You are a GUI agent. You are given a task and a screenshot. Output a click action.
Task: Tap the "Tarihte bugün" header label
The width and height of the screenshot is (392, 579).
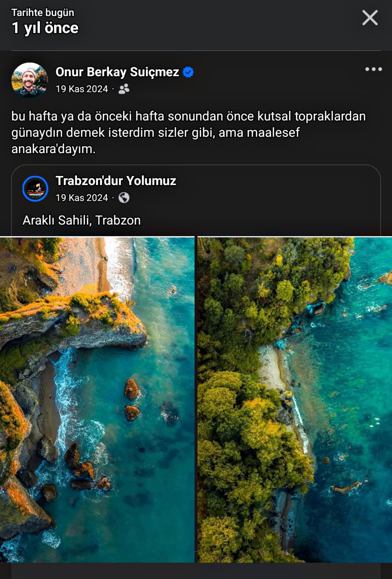[x=43, y=13]
